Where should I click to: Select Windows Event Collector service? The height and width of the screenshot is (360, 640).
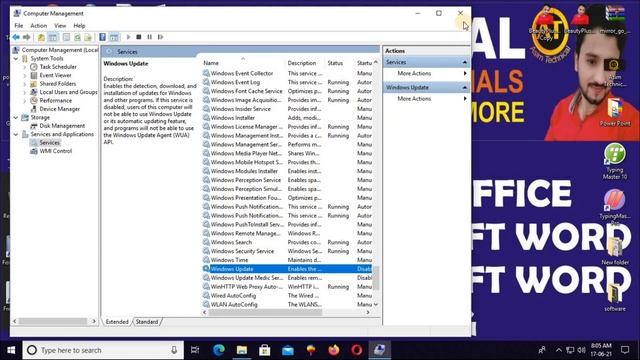287,73
